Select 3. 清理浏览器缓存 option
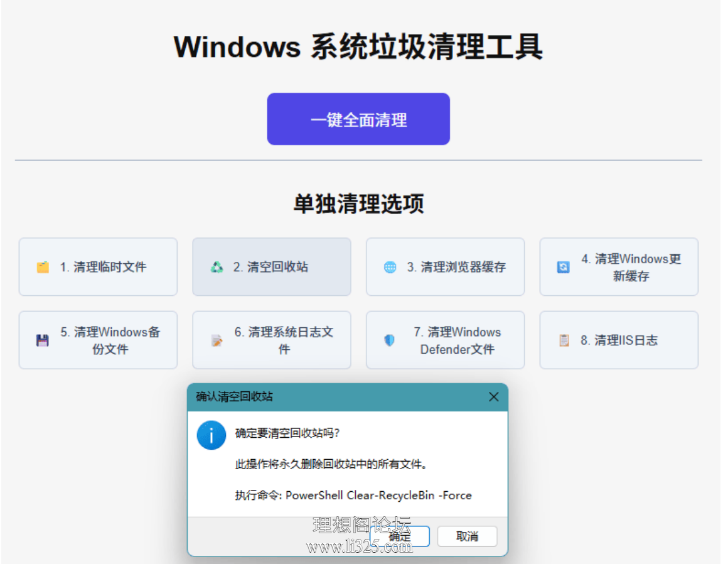Image resolution: width=728 pixels, height=564 pixels. (445, 267)
